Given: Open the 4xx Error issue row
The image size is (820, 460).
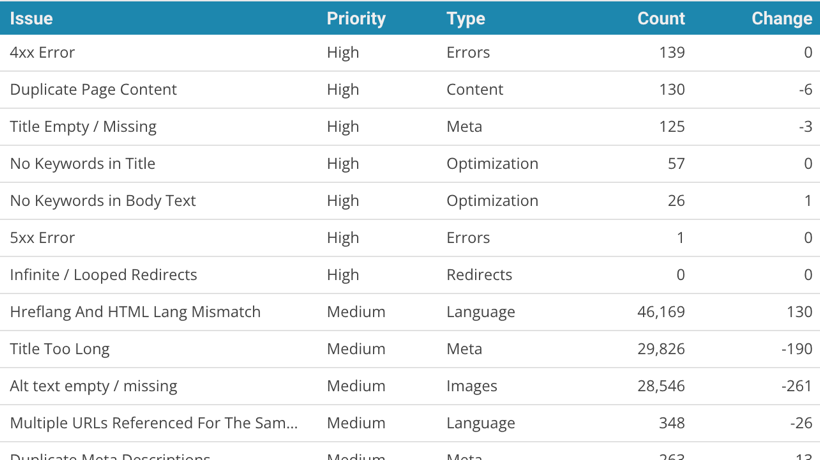Looking at the screenshot, I should click(x=42, y=52).
